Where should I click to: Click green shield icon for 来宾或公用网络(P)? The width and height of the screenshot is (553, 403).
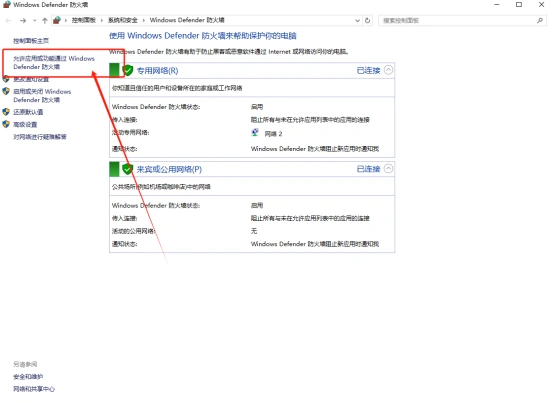coord(128,169)
